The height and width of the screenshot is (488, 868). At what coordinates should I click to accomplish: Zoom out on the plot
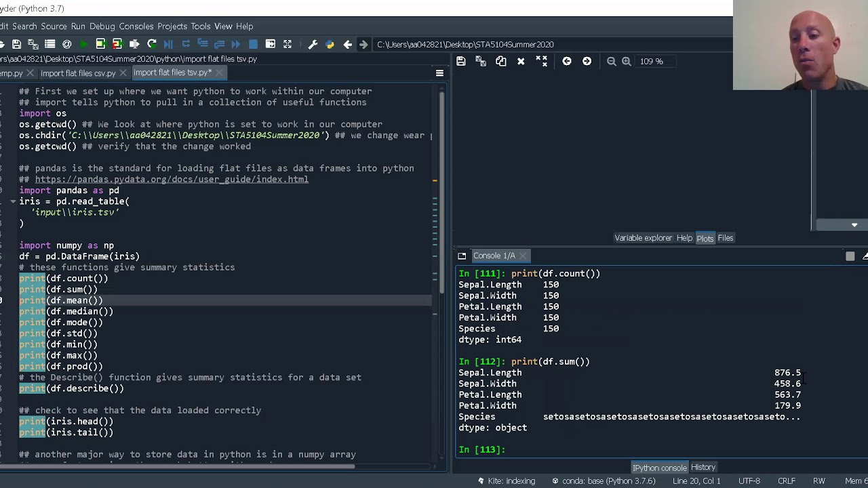tap(611, 61)
